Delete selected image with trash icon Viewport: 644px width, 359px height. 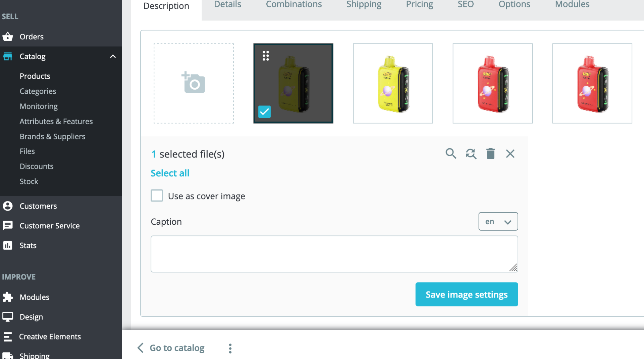tap(490, 153)
